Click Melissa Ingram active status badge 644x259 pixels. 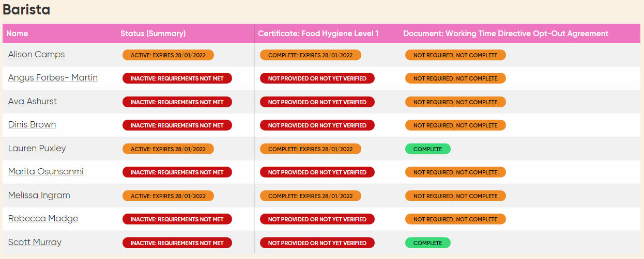168,196
